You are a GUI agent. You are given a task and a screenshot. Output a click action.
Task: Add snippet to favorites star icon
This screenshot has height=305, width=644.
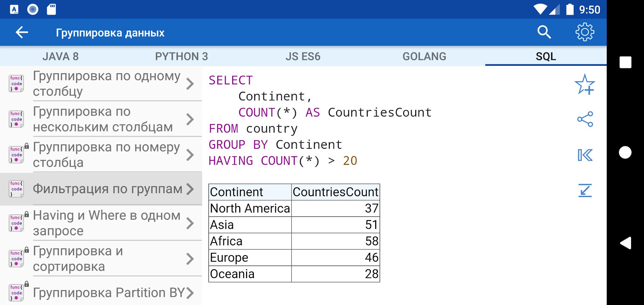click(x=585, y=84)
